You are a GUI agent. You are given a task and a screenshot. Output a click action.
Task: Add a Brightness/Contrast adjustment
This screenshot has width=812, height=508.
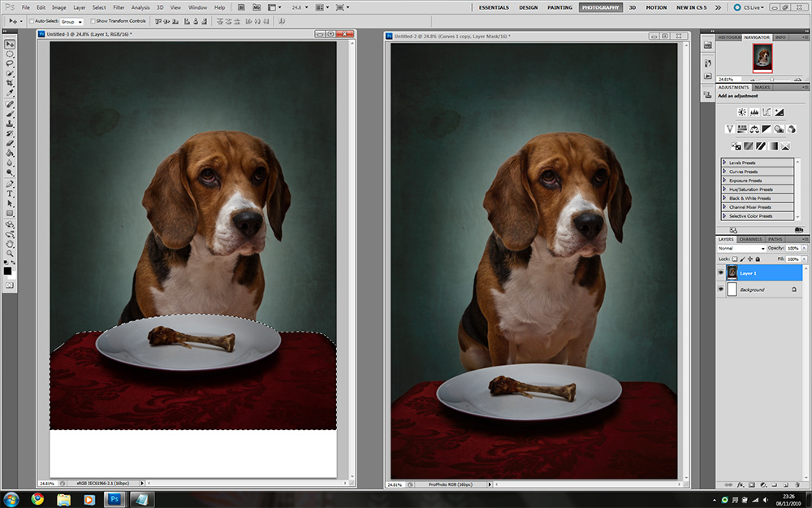point(742,112)
